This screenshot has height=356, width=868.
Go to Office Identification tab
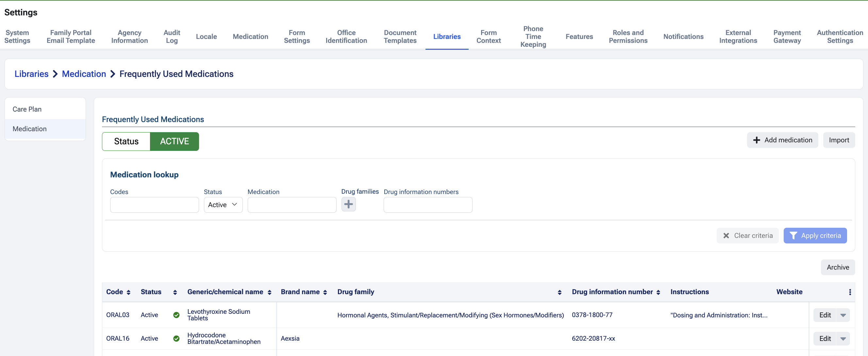click(346, 36)
